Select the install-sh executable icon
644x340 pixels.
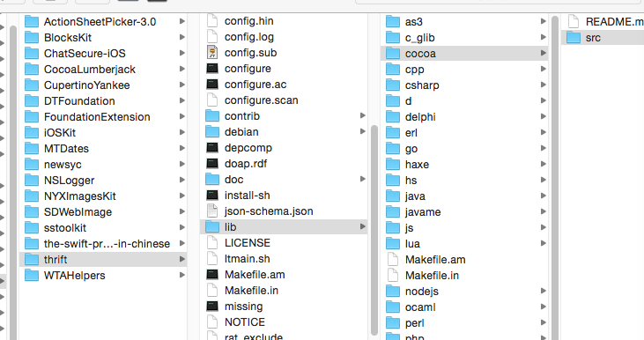click(x=212, y=195)
